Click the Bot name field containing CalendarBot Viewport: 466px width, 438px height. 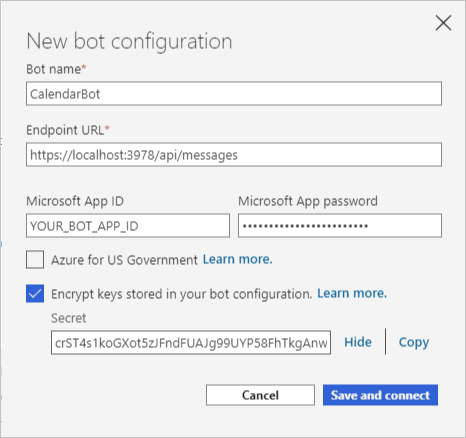[x=234, y=94]
